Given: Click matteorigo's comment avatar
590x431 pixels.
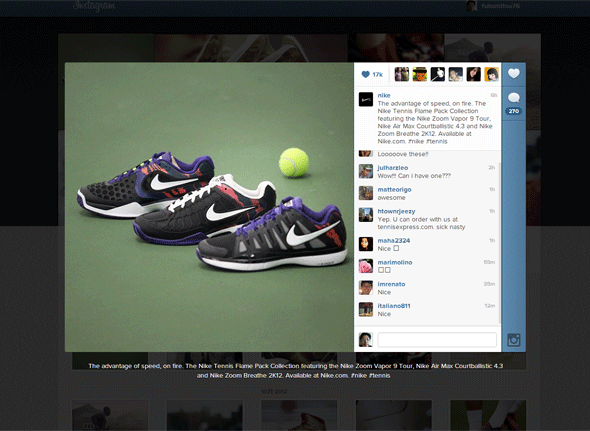Looking at the screenshot, I should (366, 193).
